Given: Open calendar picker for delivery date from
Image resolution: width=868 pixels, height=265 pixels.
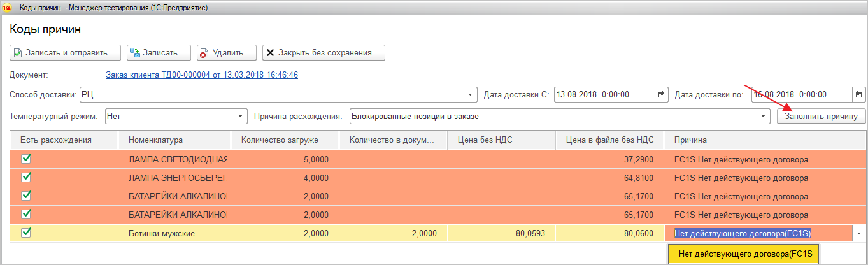Looking at the screenshot, I should [x=662, y=95].
